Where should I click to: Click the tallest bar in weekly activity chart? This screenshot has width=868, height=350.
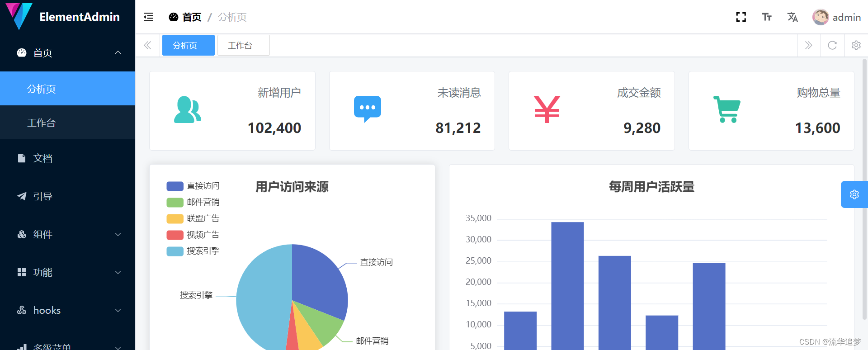pos(567,286)
